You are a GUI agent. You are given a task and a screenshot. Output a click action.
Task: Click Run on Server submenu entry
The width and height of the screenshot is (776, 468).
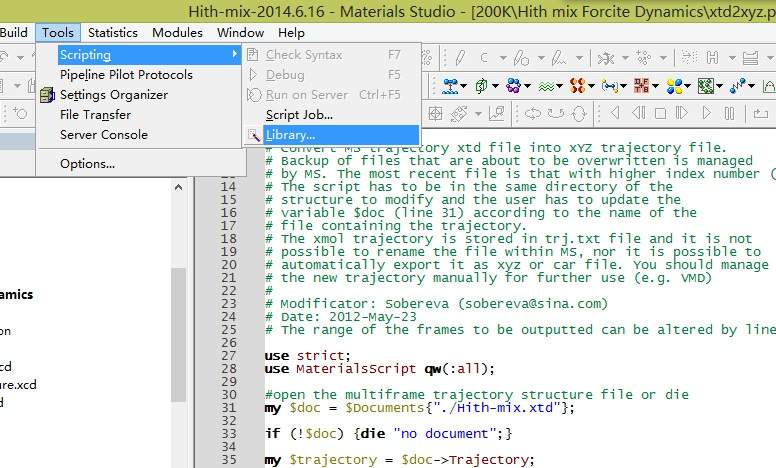(332, 94)
